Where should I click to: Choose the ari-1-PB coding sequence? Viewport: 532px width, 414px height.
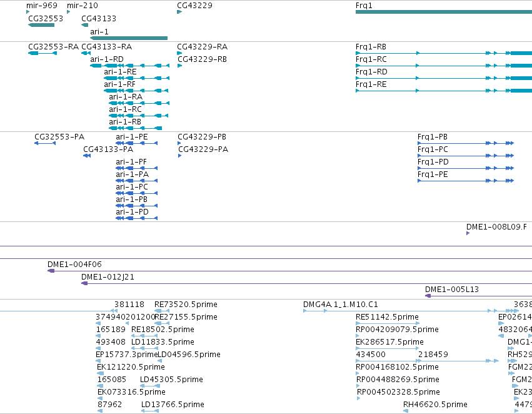pyautogui.click(x=136, y=206)
